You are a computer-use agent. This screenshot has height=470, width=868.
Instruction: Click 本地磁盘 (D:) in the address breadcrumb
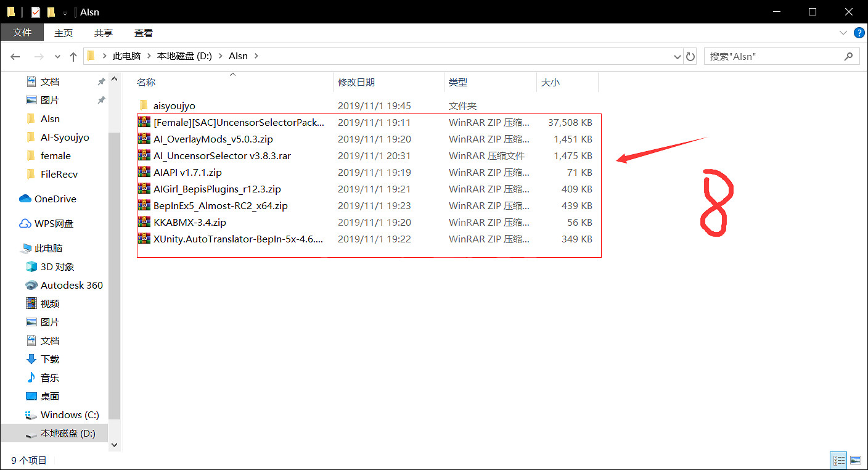[184, 56]
